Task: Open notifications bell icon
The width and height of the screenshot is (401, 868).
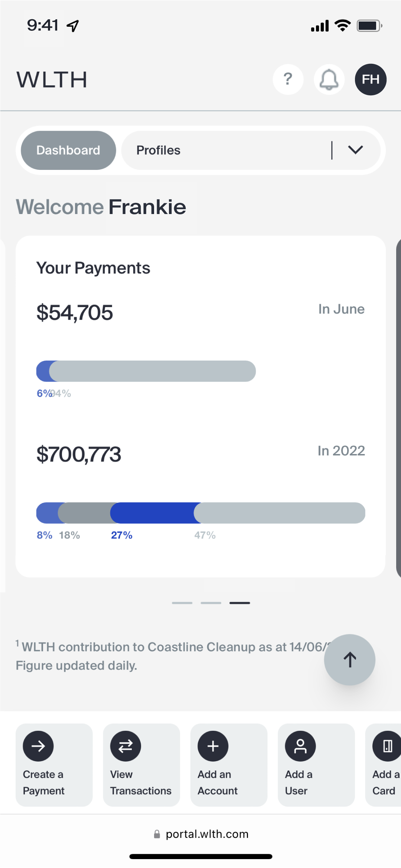Action: [x=329, y=79]
